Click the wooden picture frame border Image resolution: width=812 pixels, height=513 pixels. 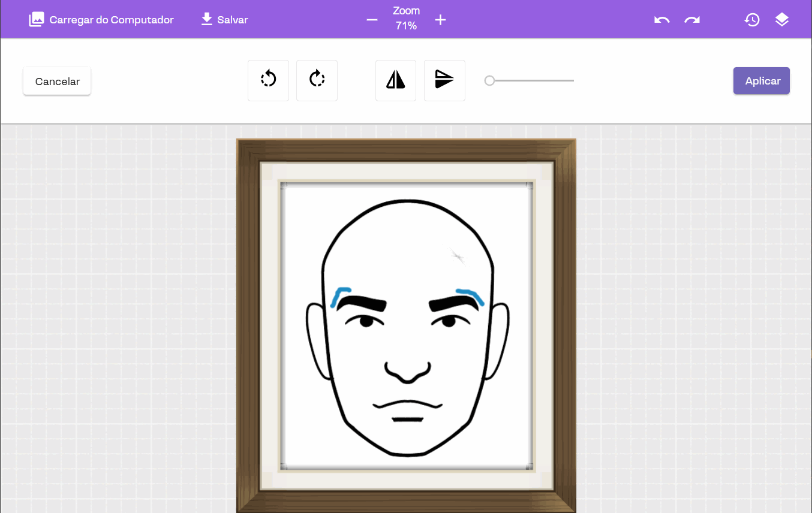248,324
